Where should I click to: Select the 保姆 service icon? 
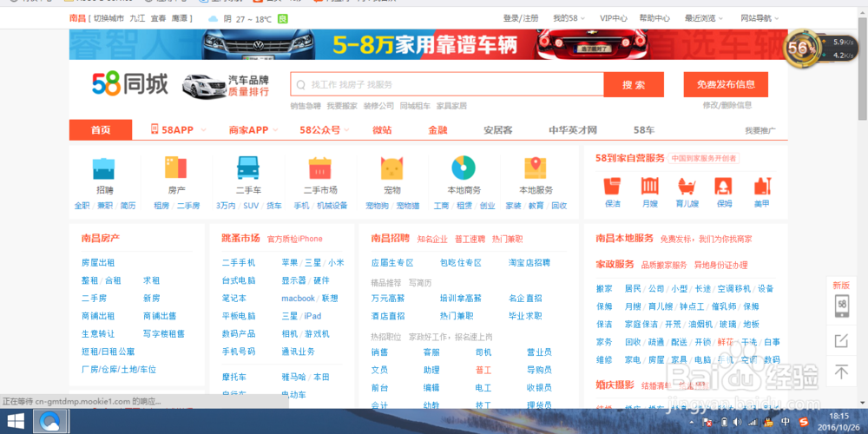pos(724,186)
